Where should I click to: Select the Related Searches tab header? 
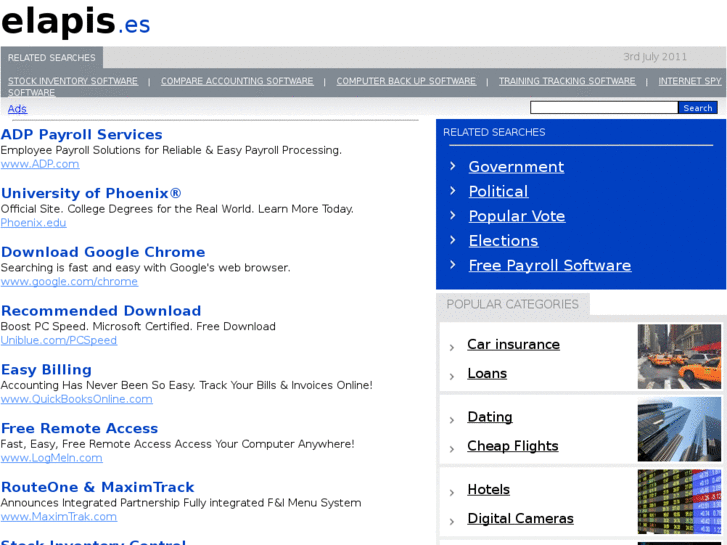51,58
